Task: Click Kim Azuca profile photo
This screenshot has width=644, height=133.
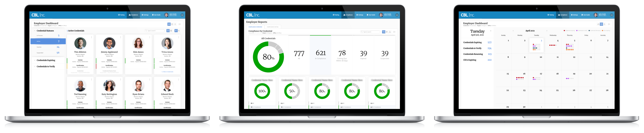Action: pyautogui.click(x=138, y=43)
